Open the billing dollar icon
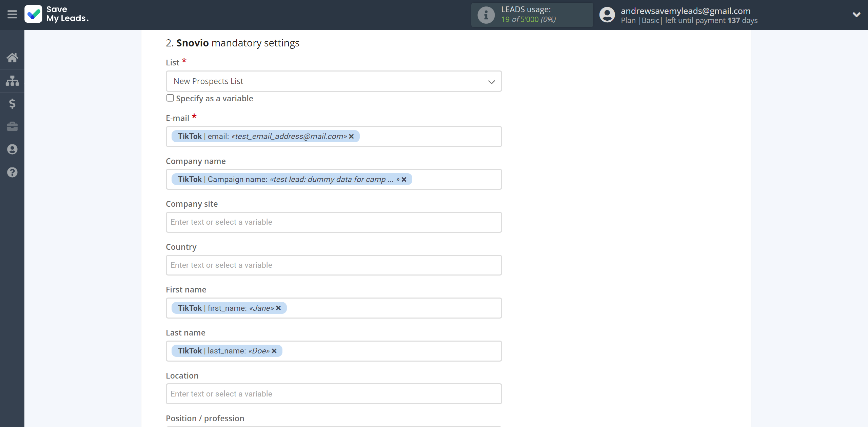The height and width of the screenshot is (427, 868). (12, 103)
